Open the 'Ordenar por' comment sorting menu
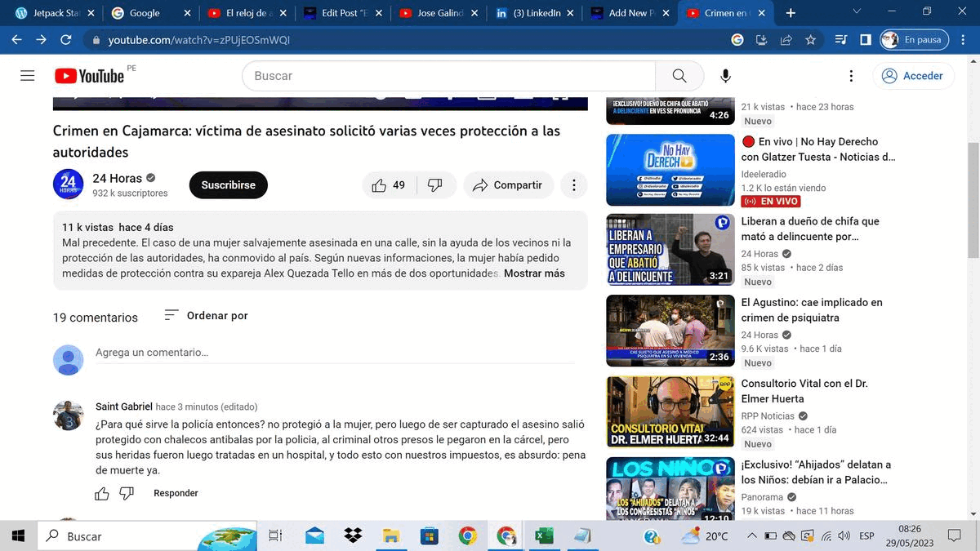980x551 pixels. (205, 315)
